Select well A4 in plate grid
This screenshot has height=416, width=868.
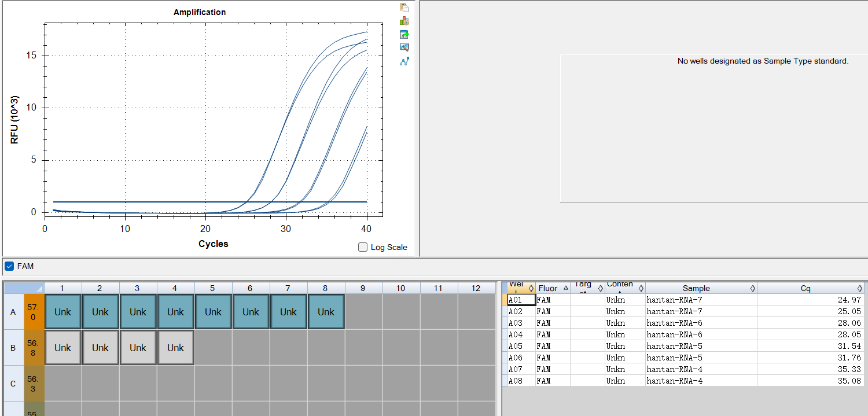175,312
